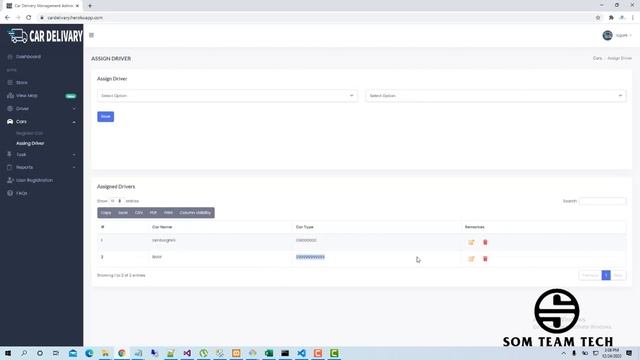The image size is (640, 360).
Task: Open blue VS Code from taskbar
Action: point(301,353)
